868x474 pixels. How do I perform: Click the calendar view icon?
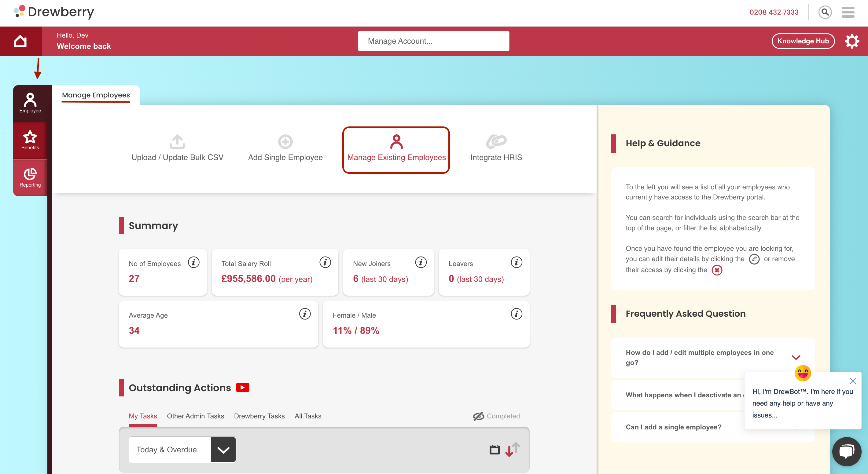(x=494, y=450)
